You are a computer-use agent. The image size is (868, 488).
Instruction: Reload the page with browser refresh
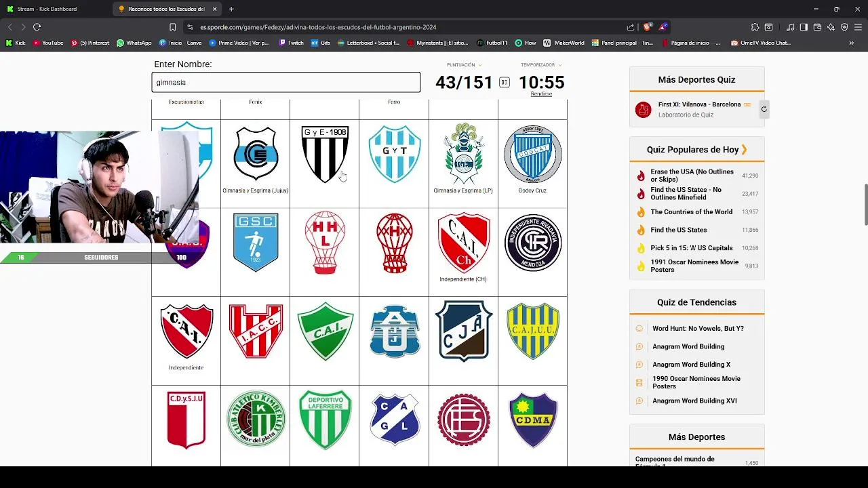coord(37,27)
